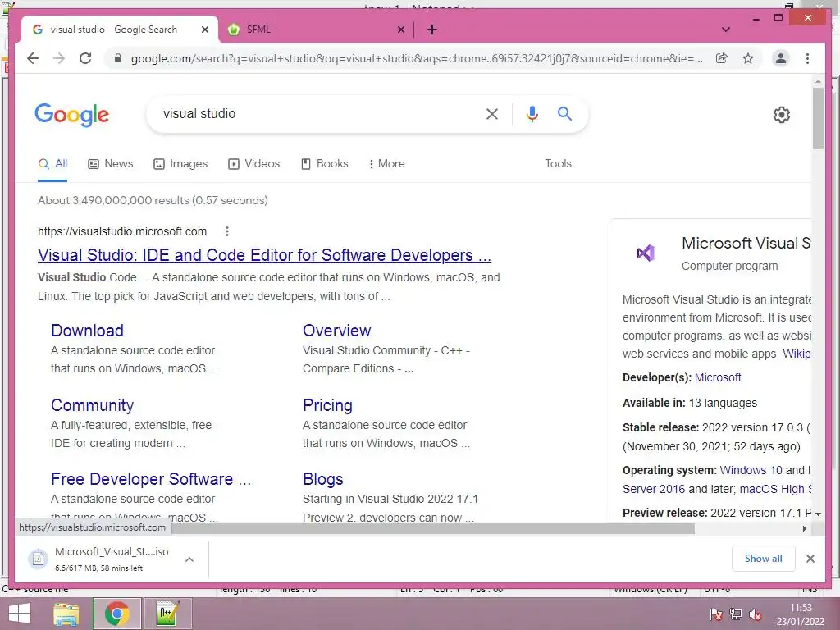Screen dimensions: 840x630
Task: Start voice search with the microphone
Action: coord(532,113)
